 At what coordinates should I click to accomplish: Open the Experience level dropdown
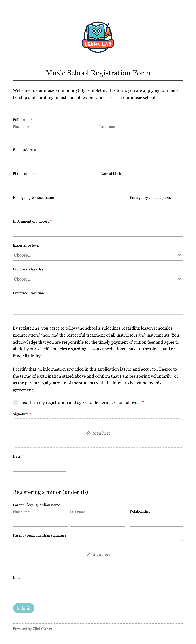point(98,255)
